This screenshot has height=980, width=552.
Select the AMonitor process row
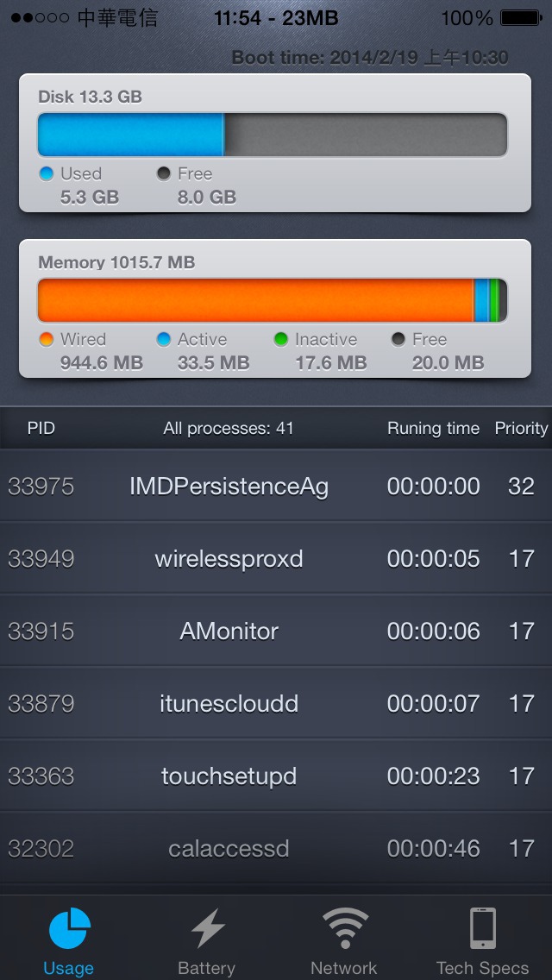coord(276,631)
